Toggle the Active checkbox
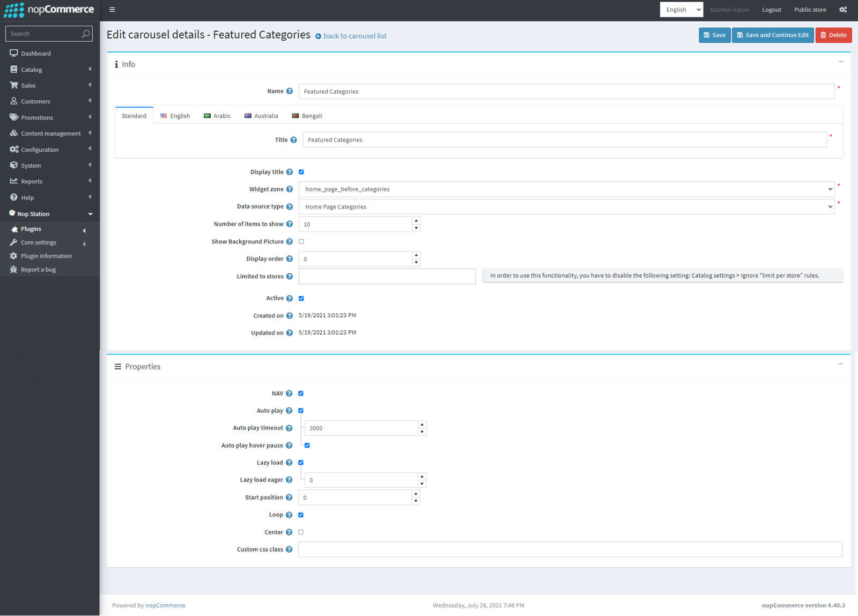The width and height of the screenshot is (858, 616). (x=301, y=299)
